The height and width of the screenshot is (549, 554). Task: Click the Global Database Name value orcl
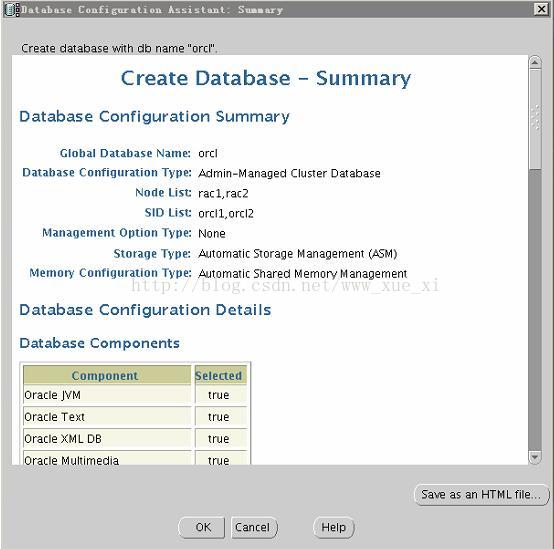(208, 153)
